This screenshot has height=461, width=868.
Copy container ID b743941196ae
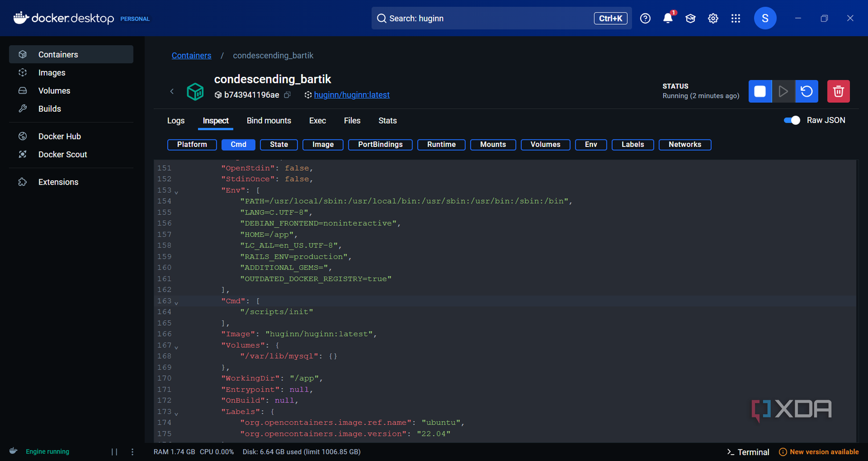point(288,95)
